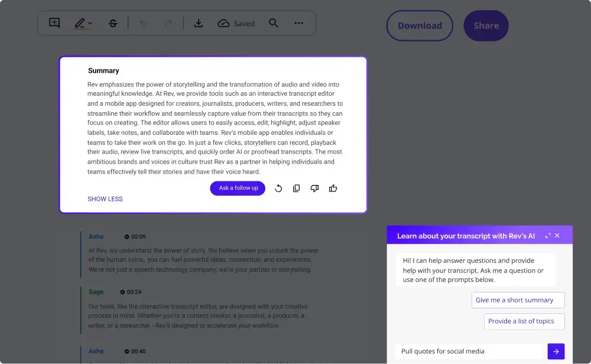Open the highlighter color dropdown arrow
This screenshot has height=364, width=591.
point(90,24)
